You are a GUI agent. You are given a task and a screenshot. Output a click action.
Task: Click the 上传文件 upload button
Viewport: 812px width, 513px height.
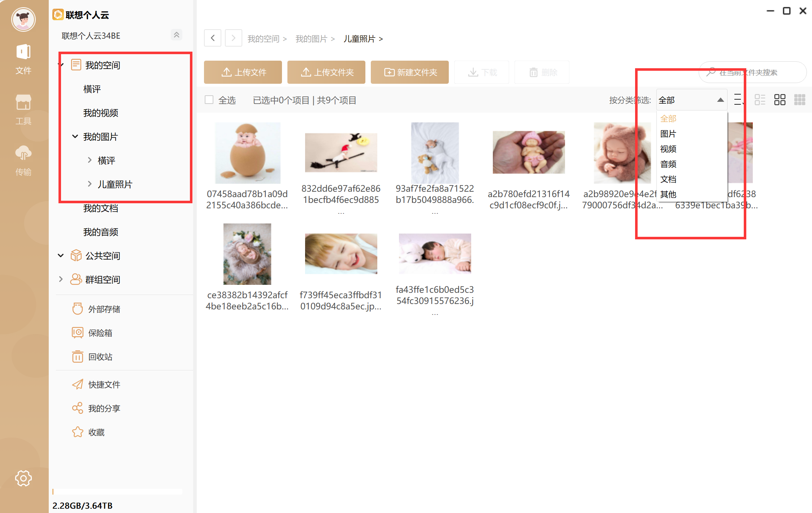click(x=243, y=72)
